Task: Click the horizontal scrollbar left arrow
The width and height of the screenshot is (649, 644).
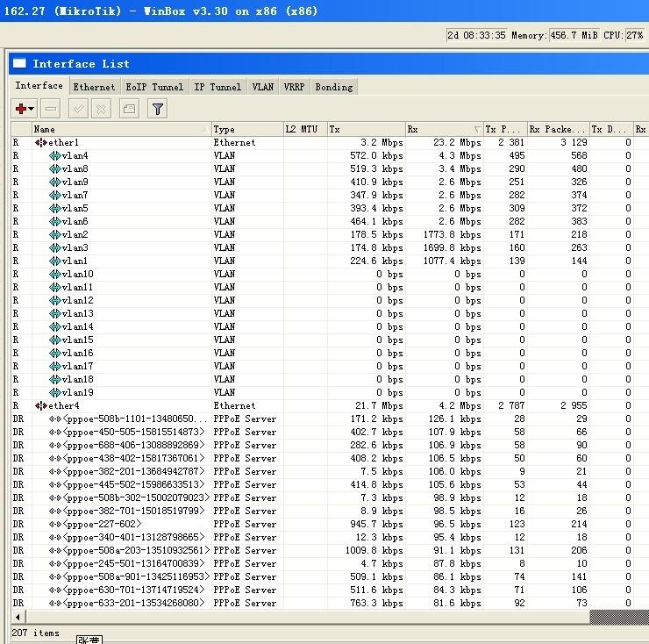Action: tap(18, 617)
